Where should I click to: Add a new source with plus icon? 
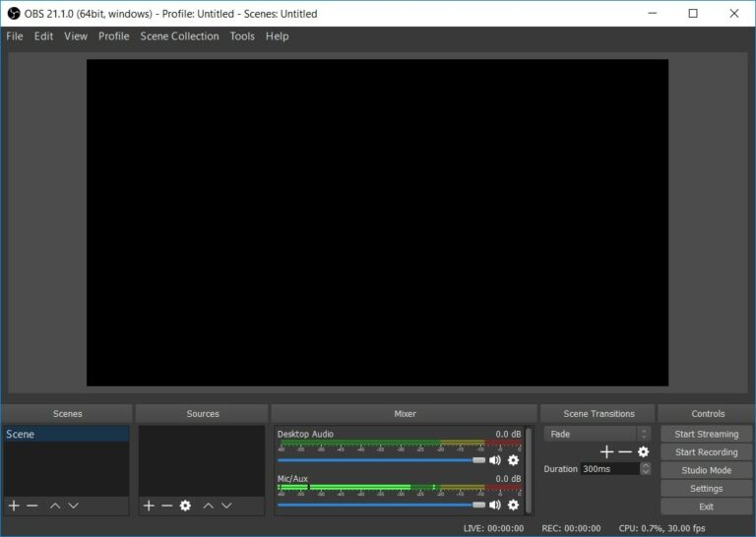(149, 506)
